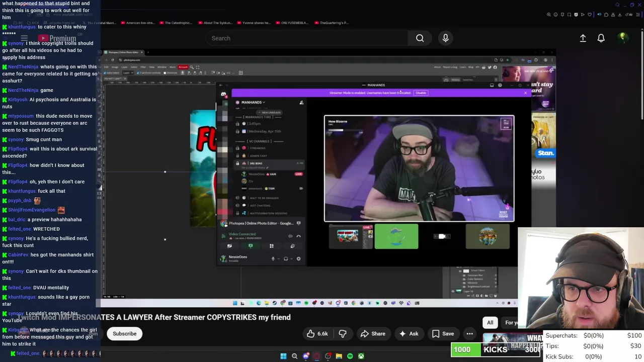Select the participant tile with group avatar

click(x=488, y=236)
